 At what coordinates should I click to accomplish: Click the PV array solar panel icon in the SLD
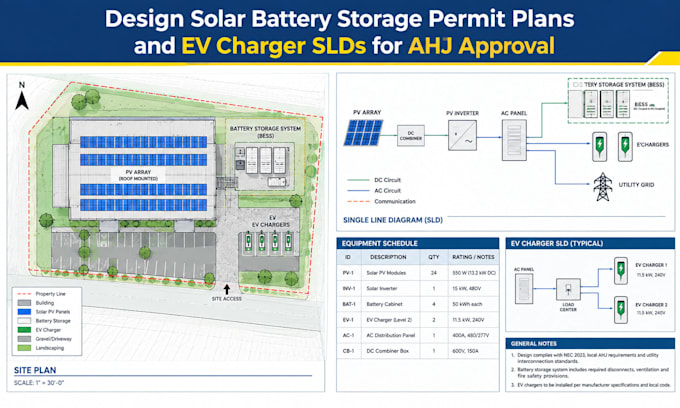(x=363, y=133)
